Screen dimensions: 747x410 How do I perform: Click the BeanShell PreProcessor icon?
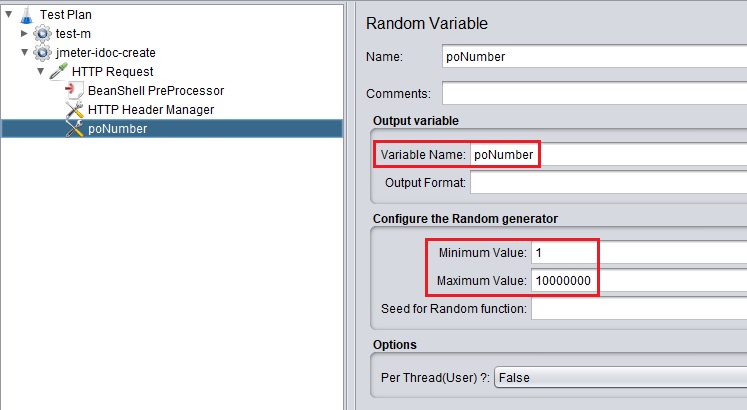point(74,90)
